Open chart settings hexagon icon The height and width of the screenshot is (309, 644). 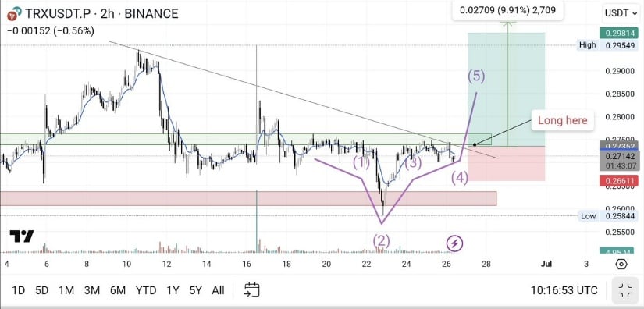(x=621, y=264)
